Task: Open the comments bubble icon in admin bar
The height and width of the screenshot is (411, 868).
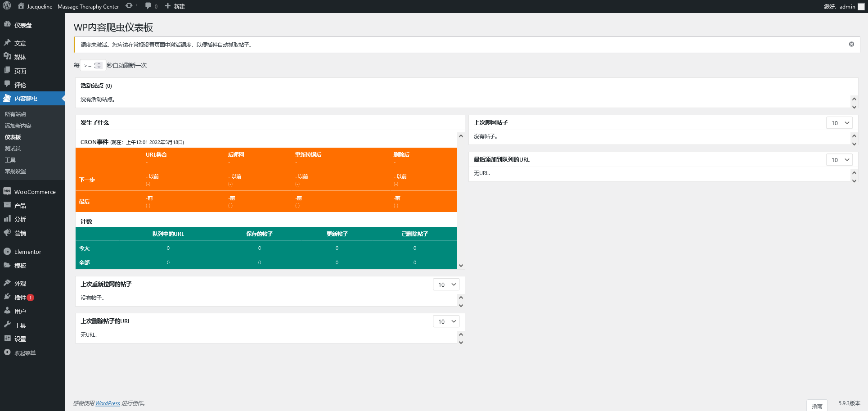Action: [x=148, y=6]
